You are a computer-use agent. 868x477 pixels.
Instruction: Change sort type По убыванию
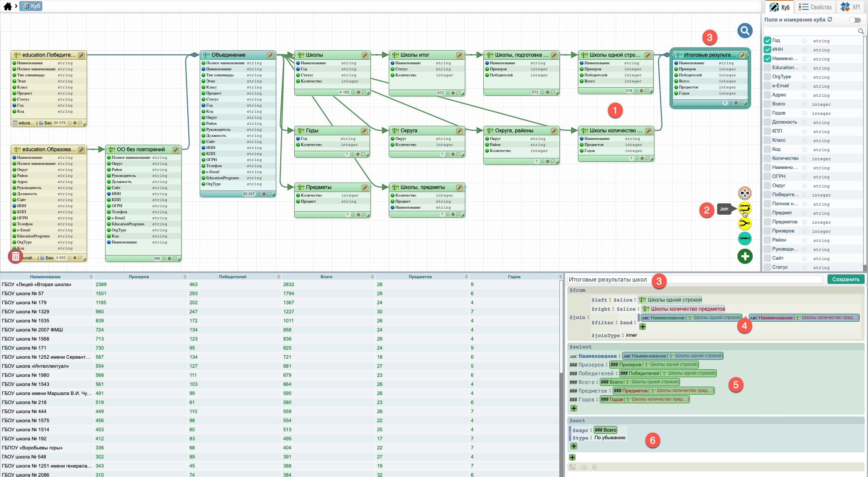pos(610,438)
